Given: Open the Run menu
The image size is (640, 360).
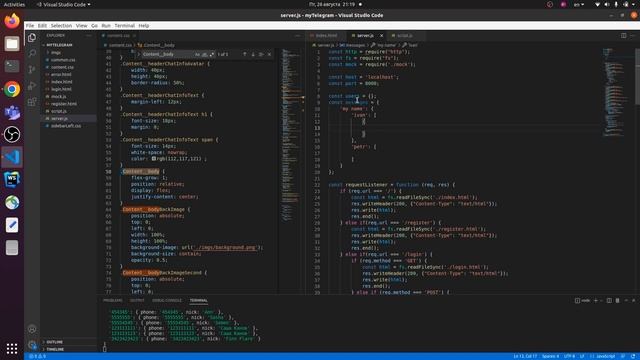Looking at the screenshot, I should pos(106,25).
